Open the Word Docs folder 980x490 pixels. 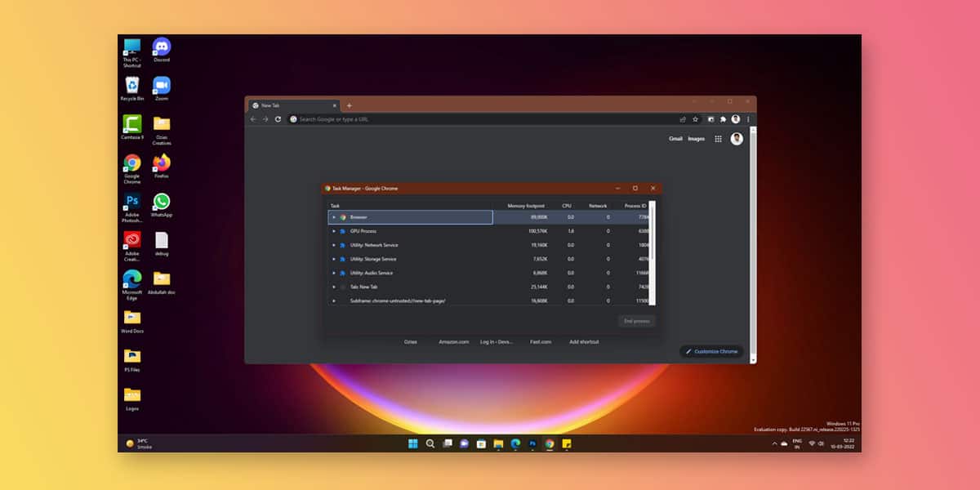pos(131,321)
